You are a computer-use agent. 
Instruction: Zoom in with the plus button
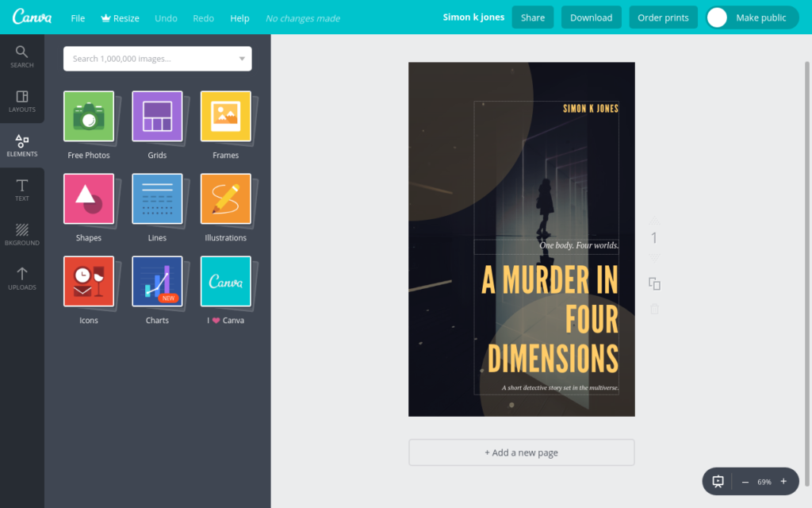(x=783, y=482)
